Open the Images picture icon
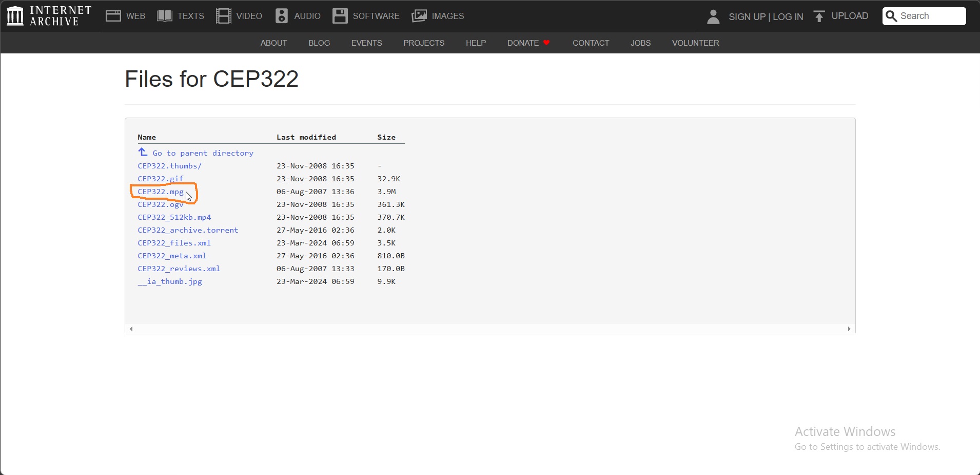The image size is (980, 475). [x=419, y=16]
